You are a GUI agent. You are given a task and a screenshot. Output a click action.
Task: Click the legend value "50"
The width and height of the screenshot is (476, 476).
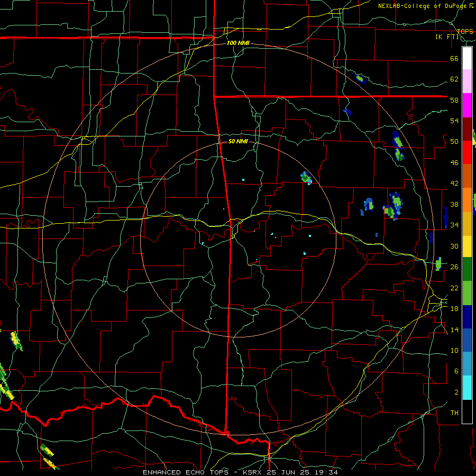[454, 142]
